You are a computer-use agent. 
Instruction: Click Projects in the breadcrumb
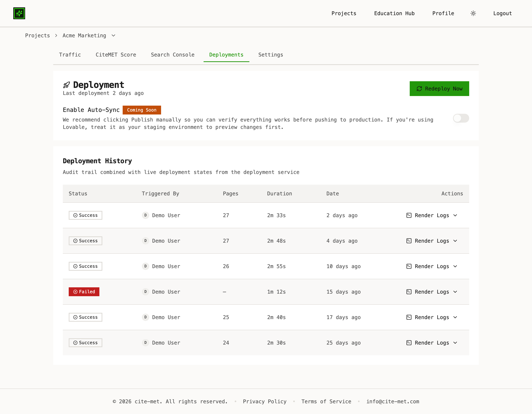37,36
